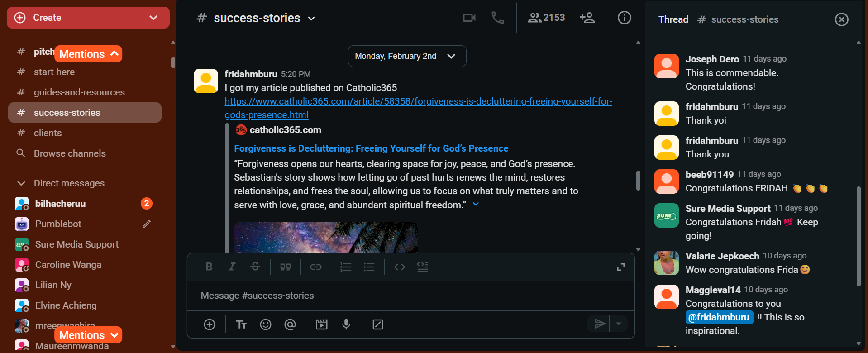Open the guides-and-resources channel
The height and width of the screenshot is (353, 868).
tap(79, 92)
